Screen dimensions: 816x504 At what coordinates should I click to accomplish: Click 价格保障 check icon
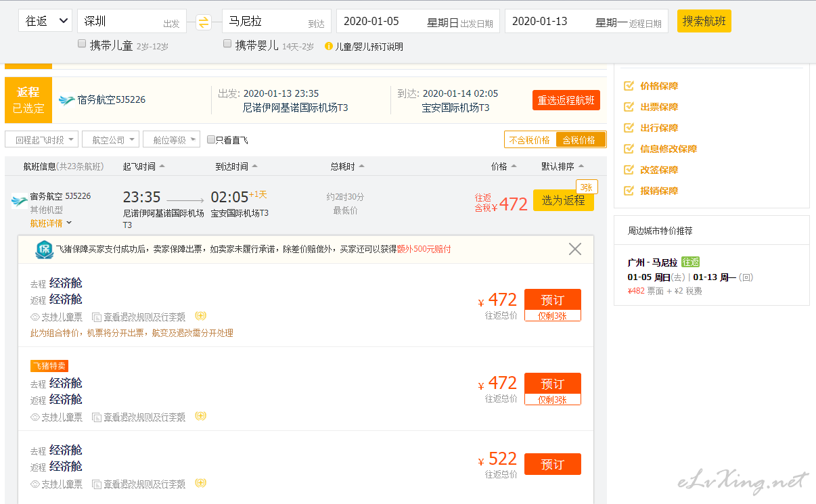629,86
